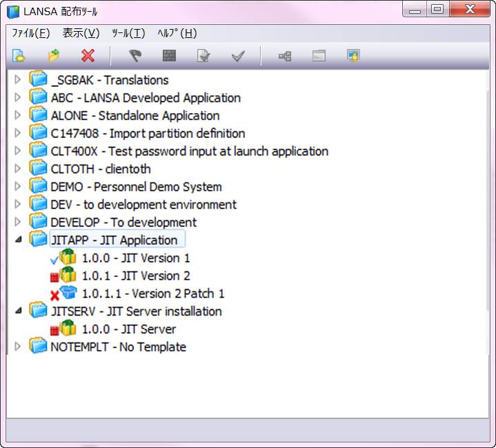Expand the CLT400X node
This screenshot has height=448, width=496.
pyautogui.click(x=18, y=150)
